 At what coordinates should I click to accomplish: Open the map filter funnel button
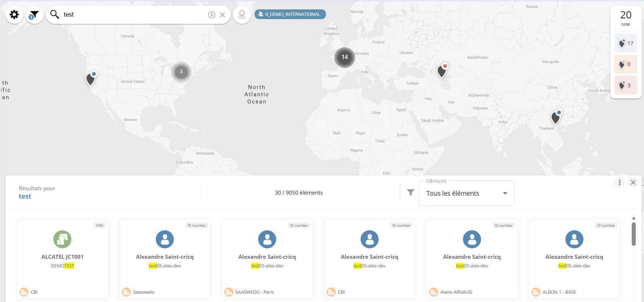coord(35,15)
